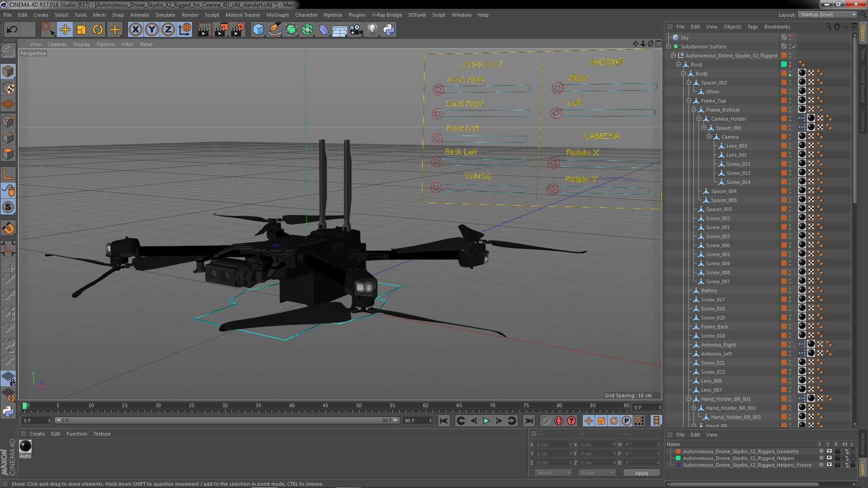Select the Auto material thumbnail
This screenshot has width=868, height=488.
25,446
